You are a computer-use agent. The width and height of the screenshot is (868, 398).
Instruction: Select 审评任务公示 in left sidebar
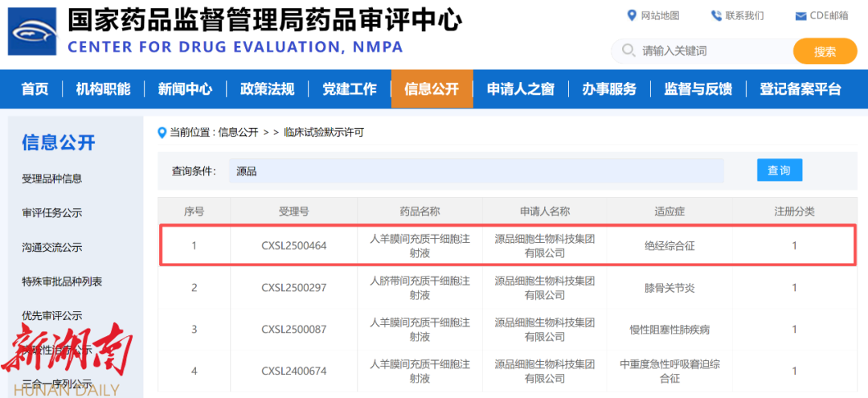[x=52, y=213]
